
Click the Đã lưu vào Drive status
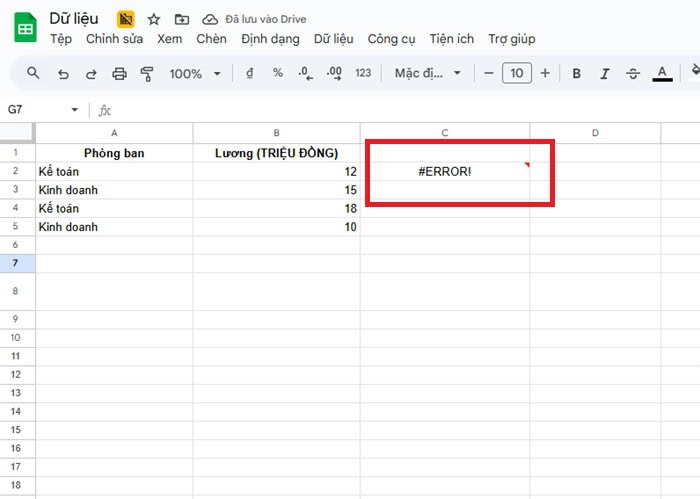point(254,19)
